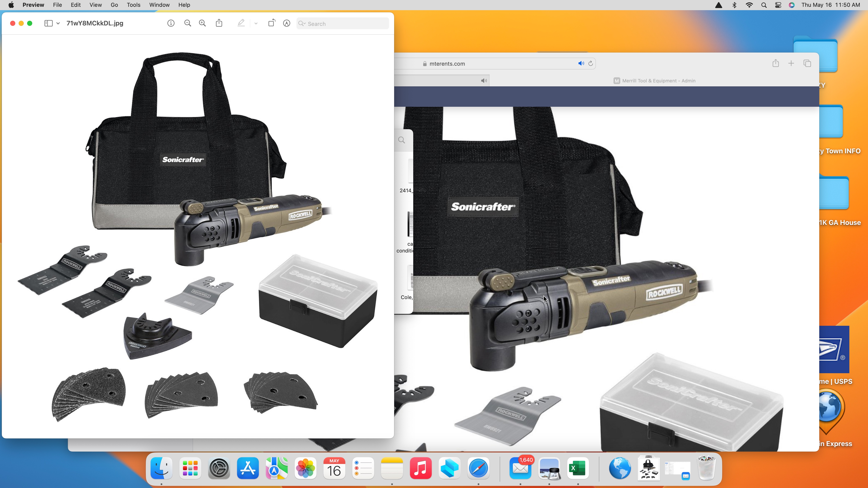Open the Edit menu
Screen dimensions: 868x488
click(75, 5)
